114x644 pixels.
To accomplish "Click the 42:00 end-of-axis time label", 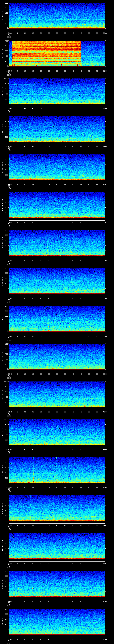I will (105, 487).
